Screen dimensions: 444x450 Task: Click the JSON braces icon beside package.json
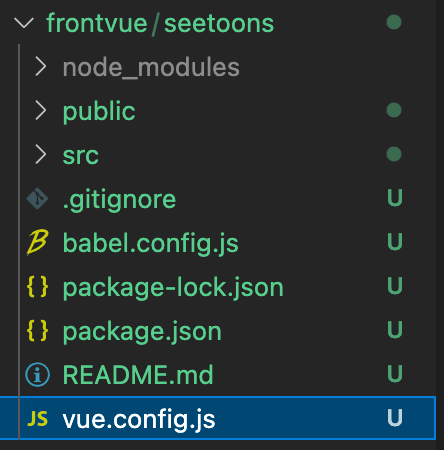(37, 330)
